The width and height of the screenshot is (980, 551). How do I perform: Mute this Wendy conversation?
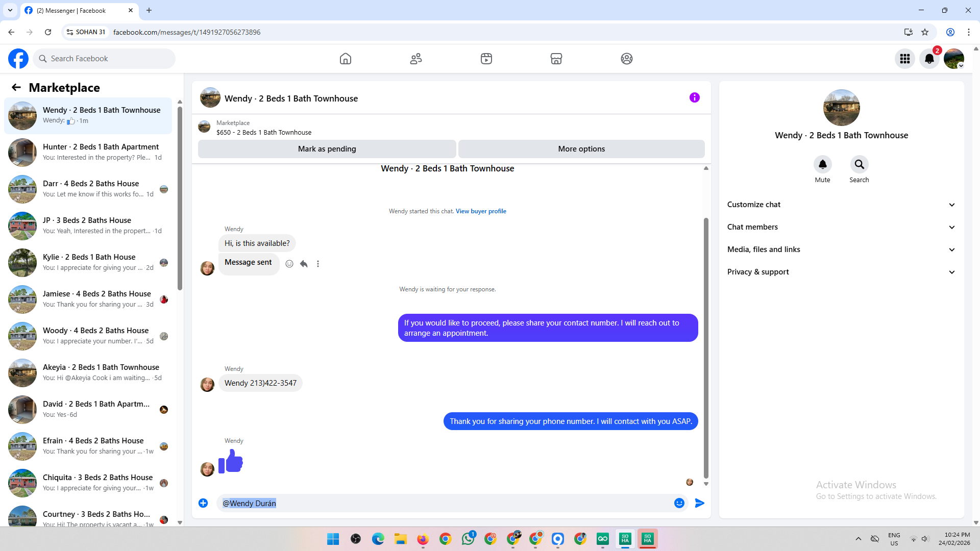tap(822, 164)
